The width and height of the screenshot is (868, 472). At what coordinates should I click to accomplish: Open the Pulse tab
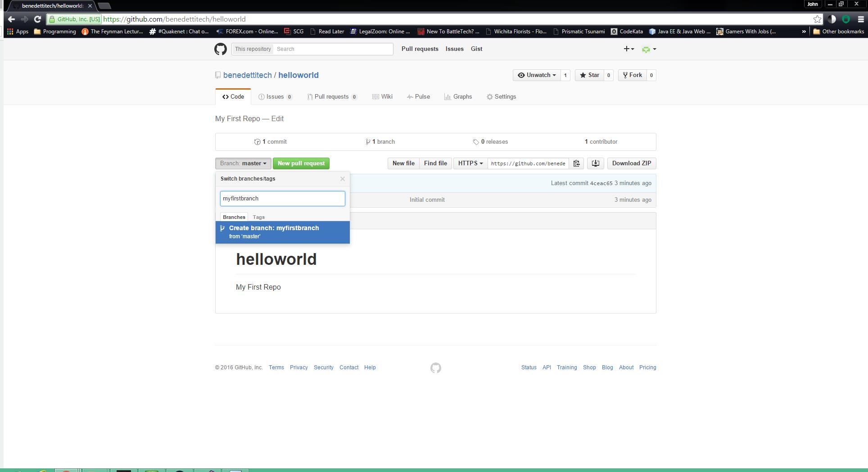418,97
